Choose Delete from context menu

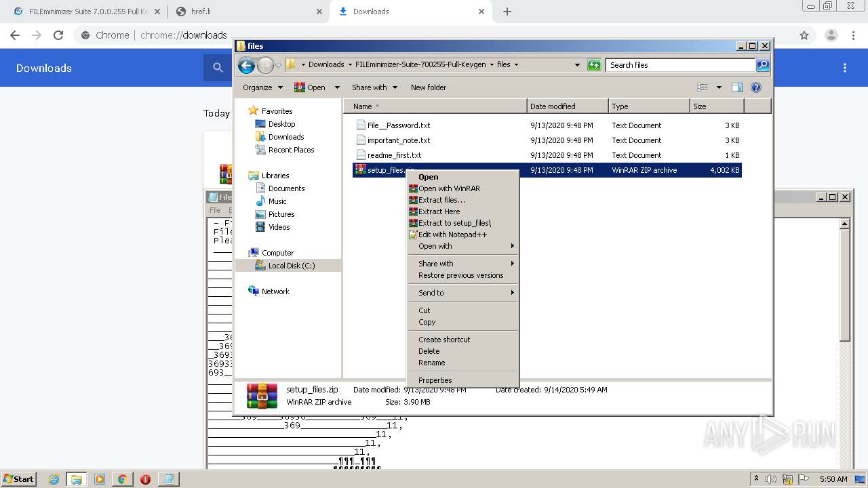pos(462,351)
